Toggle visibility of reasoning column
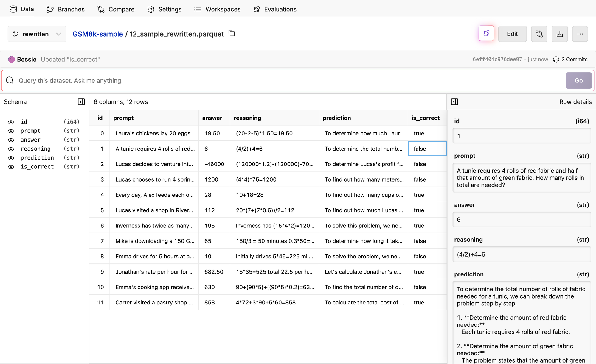This screenshot has height=364, width=596. tap(11, 149)
